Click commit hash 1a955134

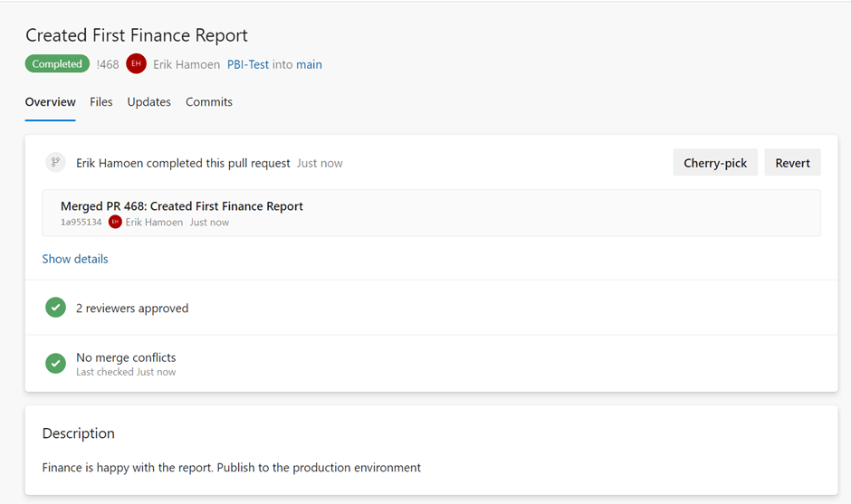point(81,223)
